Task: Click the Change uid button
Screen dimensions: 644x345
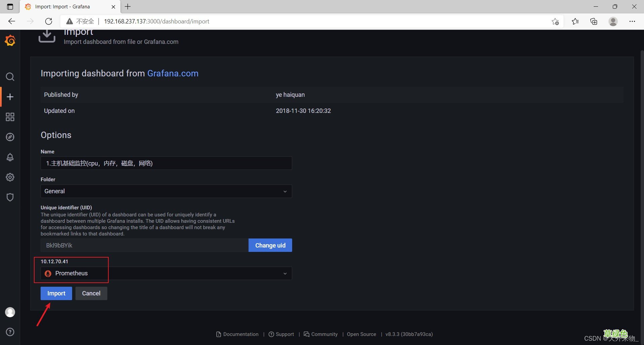Action: (270, 245)
